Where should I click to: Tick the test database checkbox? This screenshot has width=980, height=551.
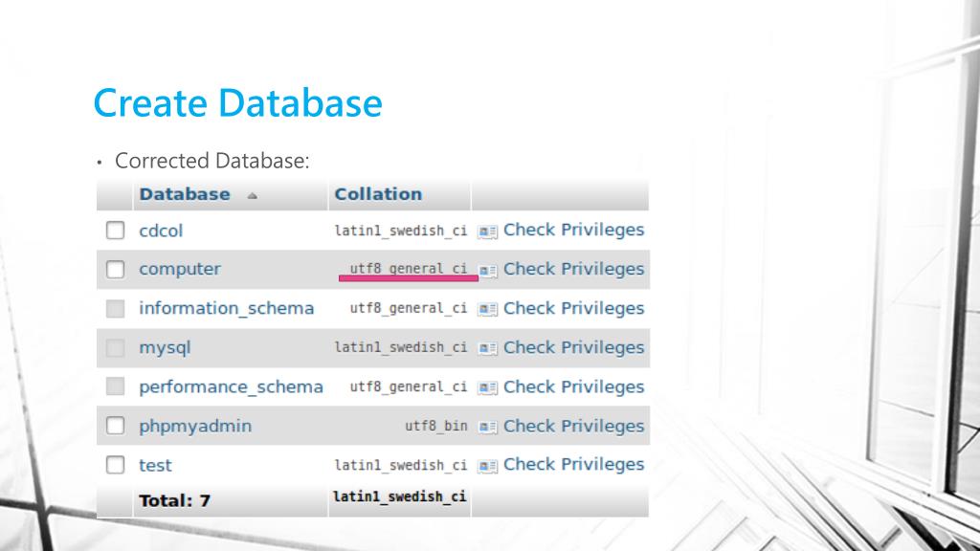(115, 465)
